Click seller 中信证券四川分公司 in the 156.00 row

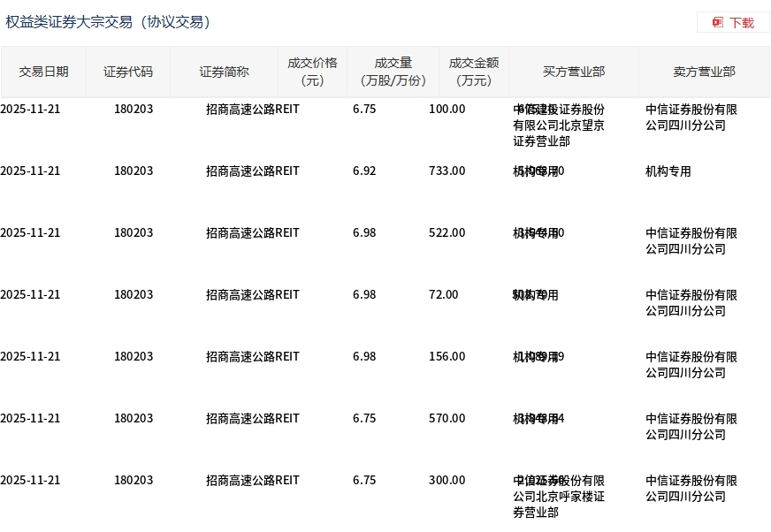691,365
